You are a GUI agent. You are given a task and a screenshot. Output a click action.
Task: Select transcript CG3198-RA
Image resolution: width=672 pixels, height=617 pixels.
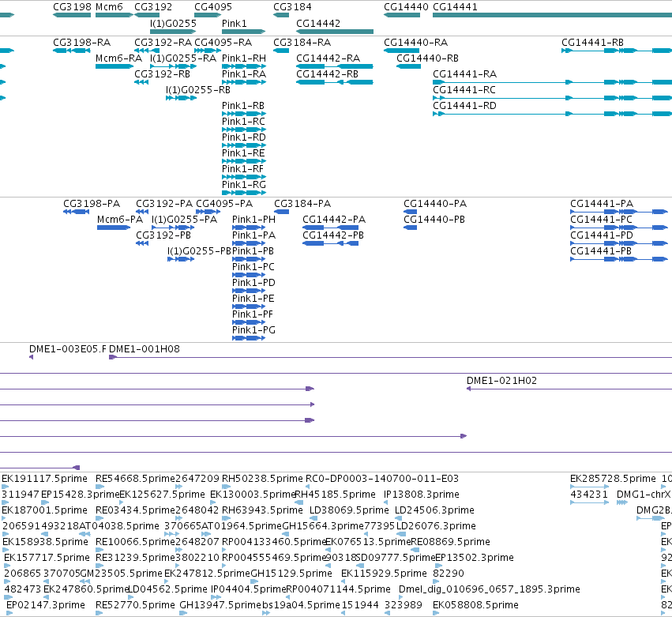click(x=81, y=43)
